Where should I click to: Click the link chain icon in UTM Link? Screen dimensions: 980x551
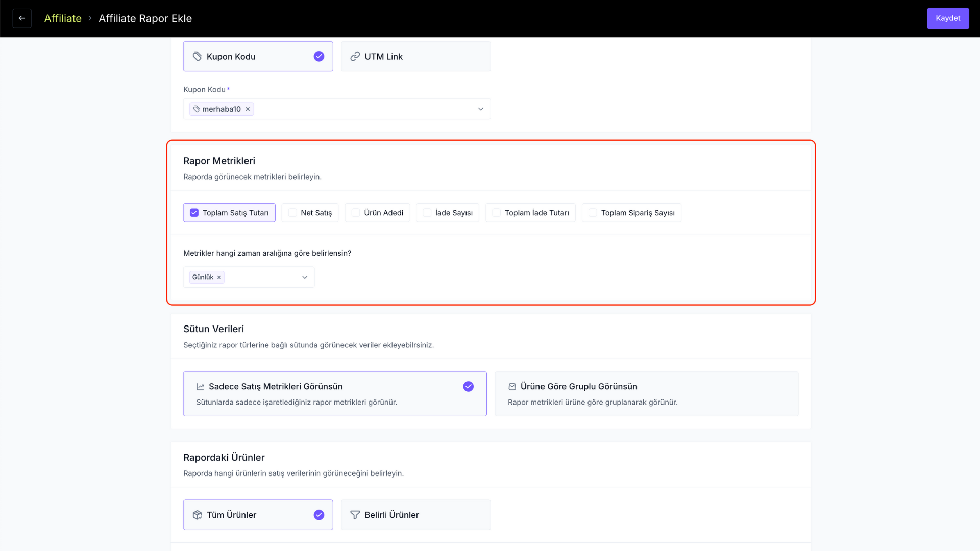[x=355, y=57]
